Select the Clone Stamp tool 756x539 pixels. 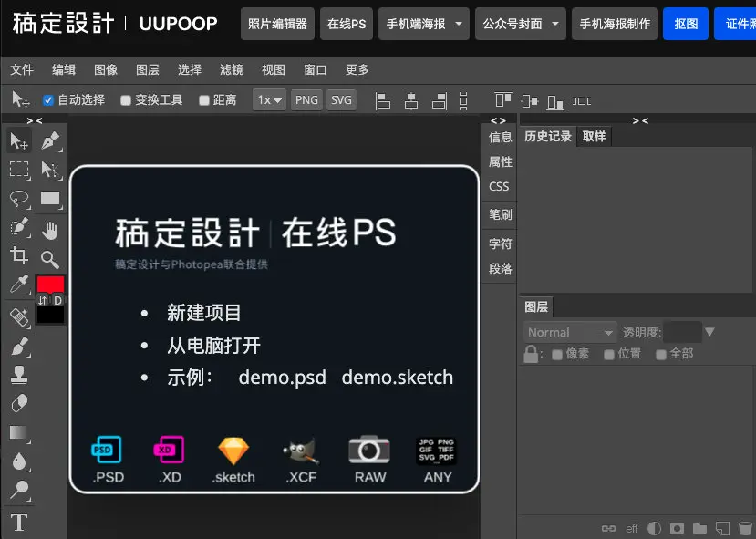[19, 375]
